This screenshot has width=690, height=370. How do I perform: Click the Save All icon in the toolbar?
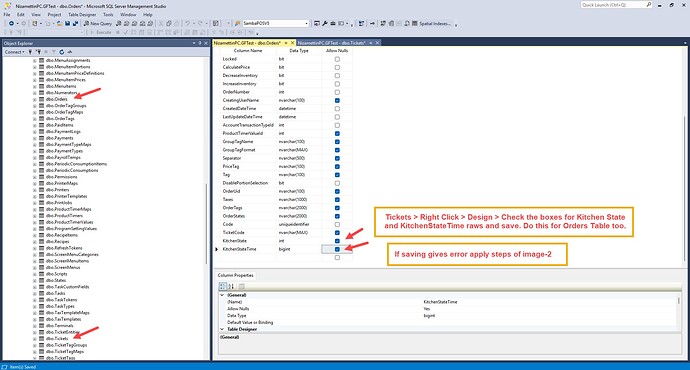[x=75, y=23]
